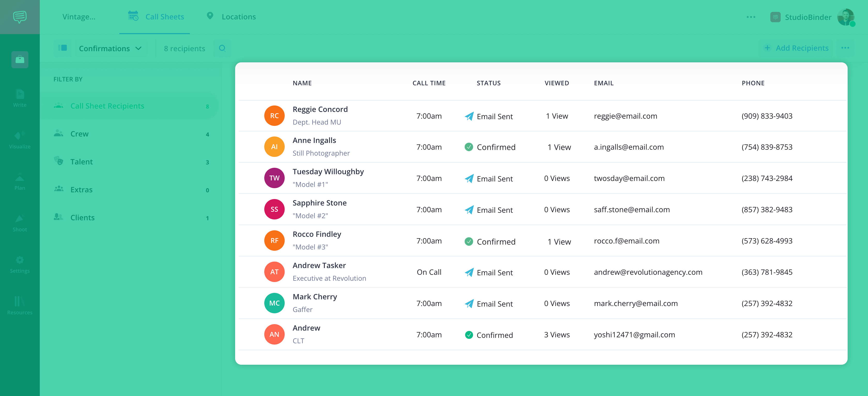Click Tuesday Willoughby's purple TW avatar
The width and height of the screenshot is (868, 396).
click(x=274, y=178)
